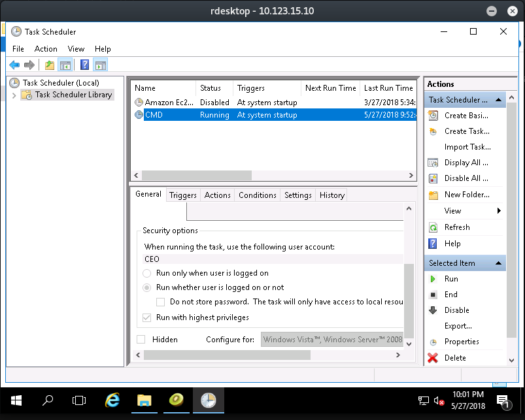Click the Disable down-arrow action

point(433,310)
